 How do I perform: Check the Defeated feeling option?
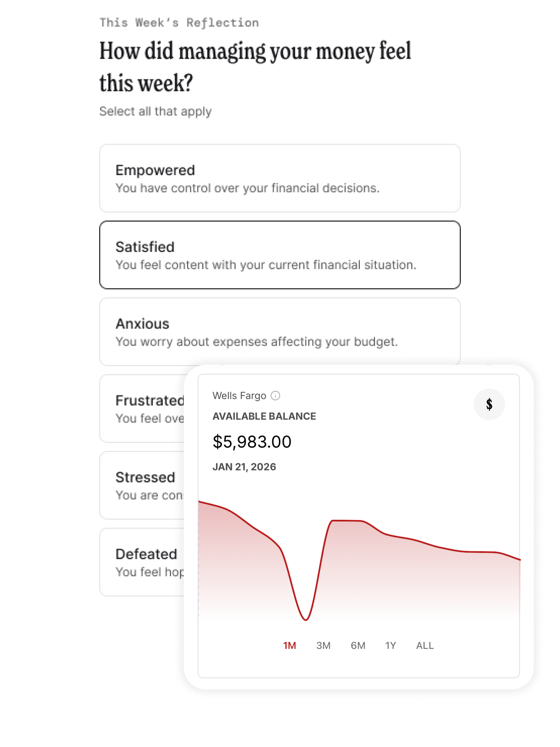[142, 562]
